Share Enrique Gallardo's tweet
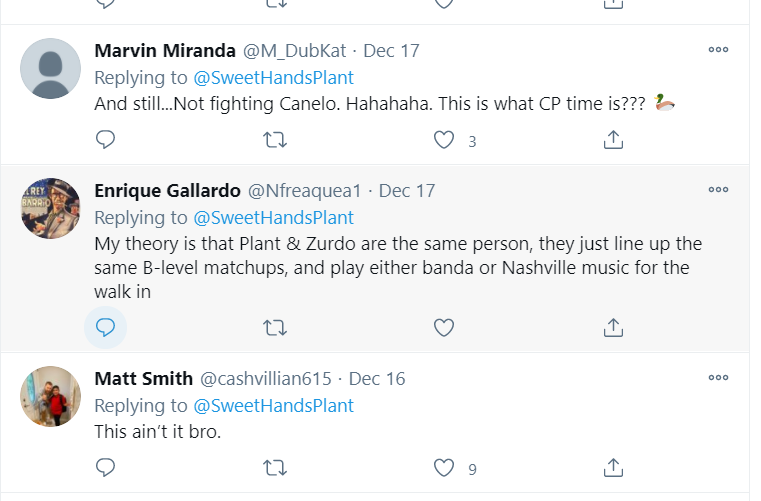761x501 pixels. coord(614,327)
